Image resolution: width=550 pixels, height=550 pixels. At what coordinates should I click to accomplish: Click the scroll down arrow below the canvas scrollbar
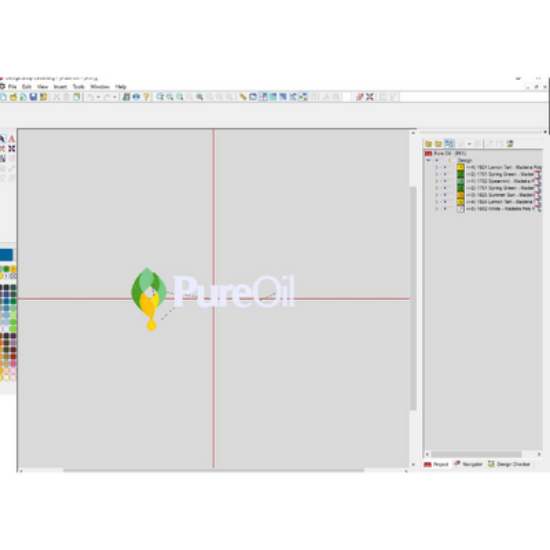pyautogui.click(x=413, y=464)
